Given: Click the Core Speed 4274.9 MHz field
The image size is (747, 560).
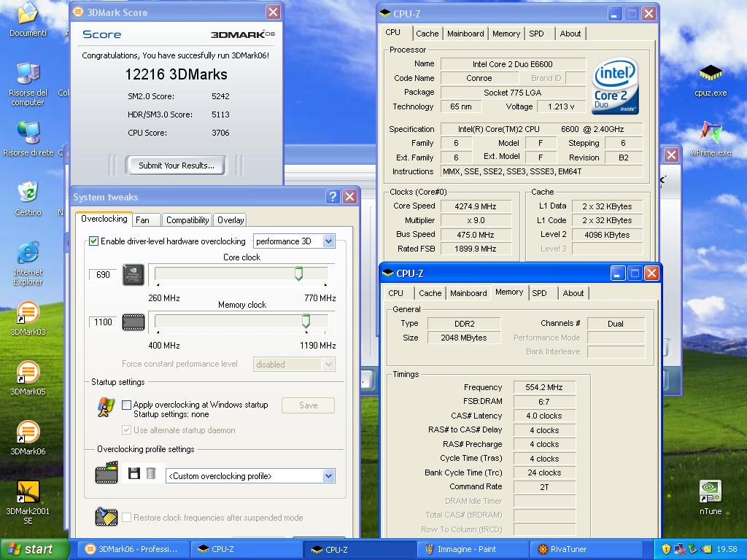Looking at the screenshot, I should [x=476, y=206].
